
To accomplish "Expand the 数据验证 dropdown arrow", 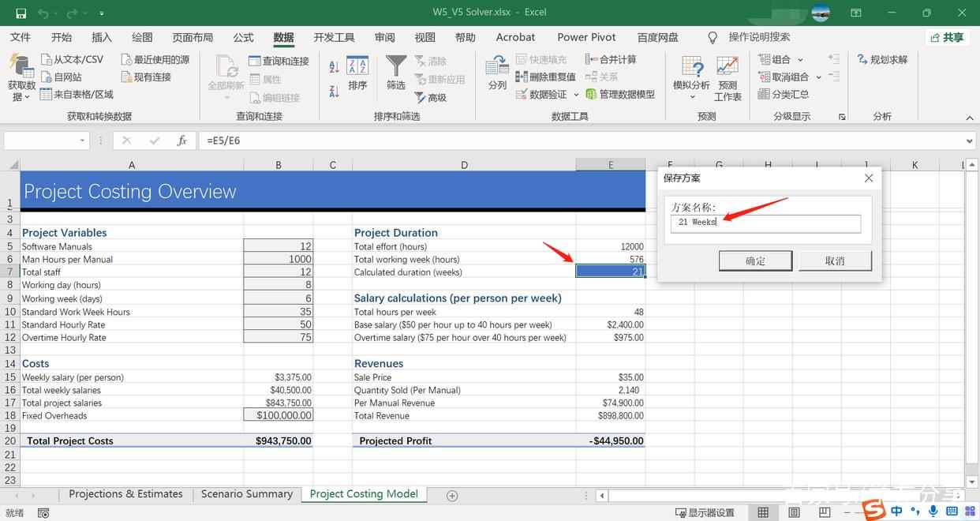I will tap(576, 95).
